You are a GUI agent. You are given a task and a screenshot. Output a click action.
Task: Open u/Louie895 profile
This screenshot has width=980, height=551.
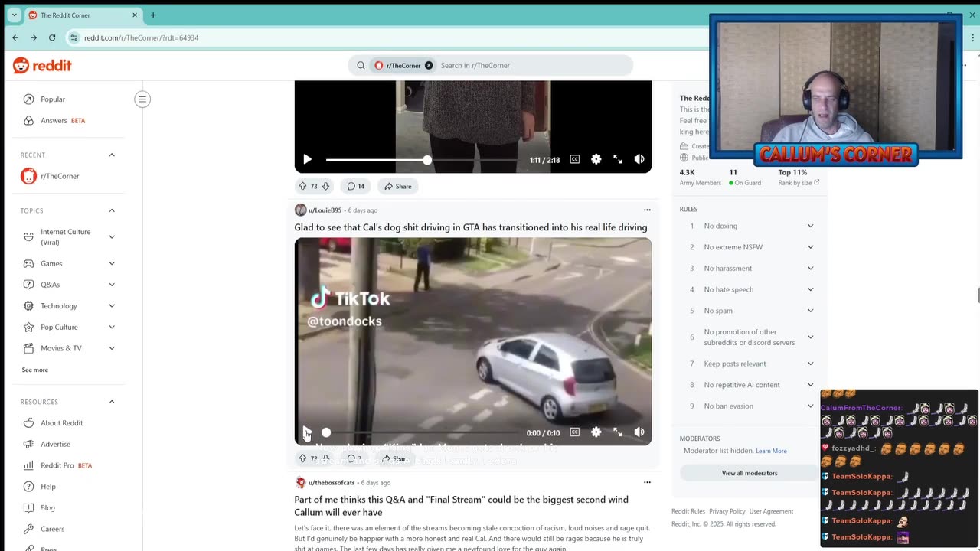pyautogui.click(x=325, y=210)
